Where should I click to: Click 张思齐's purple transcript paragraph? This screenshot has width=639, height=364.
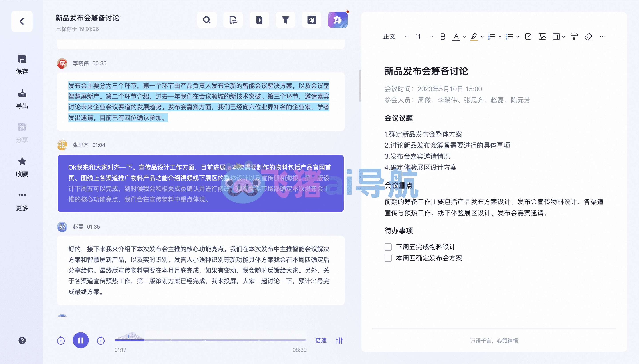pos(200,183)
